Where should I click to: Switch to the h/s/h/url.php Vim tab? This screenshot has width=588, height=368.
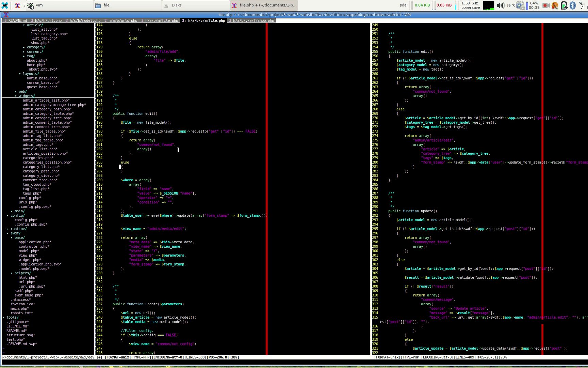pos(46,20)
